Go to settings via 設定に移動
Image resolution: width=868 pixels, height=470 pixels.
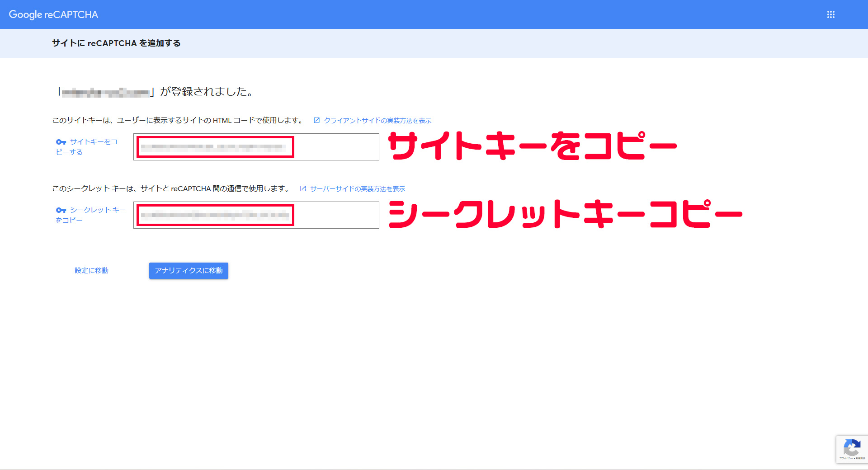coord(91,271)
